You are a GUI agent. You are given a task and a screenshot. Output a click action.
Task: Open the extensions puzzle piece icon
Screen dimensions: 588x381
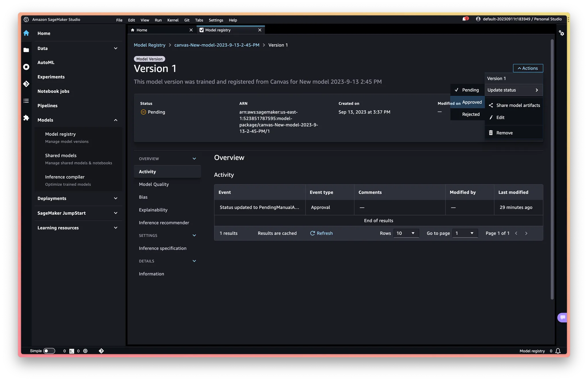26,118
